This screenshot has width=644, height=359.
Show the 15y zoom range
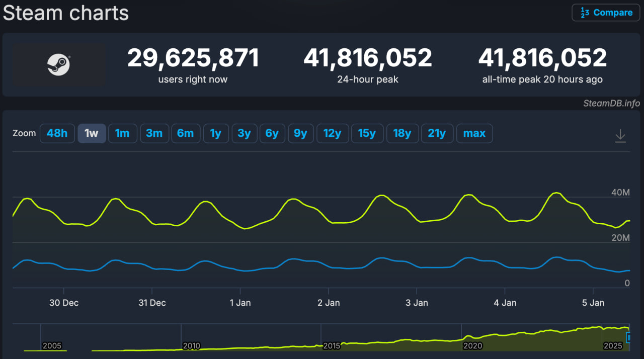click(367, 133)
